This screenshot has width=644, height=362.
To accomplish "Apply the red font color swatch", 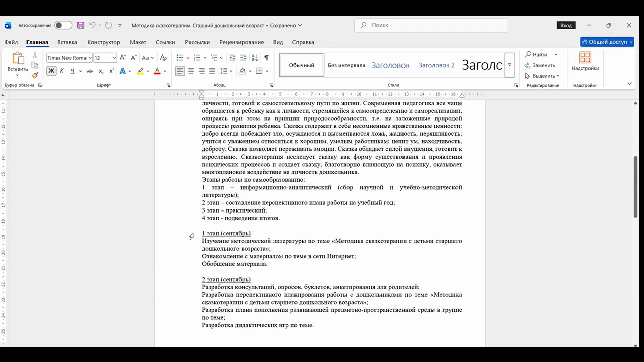I will pyautogui.click(x=157, y=71).
